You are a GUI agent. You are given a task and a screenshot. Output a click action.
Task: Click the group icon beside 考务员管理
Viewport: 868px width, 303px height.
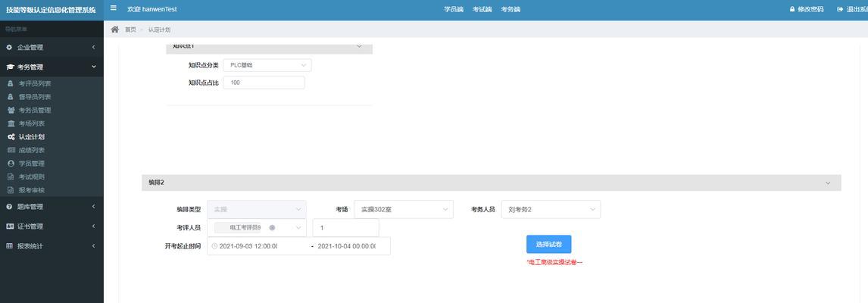tap(11, 111)
